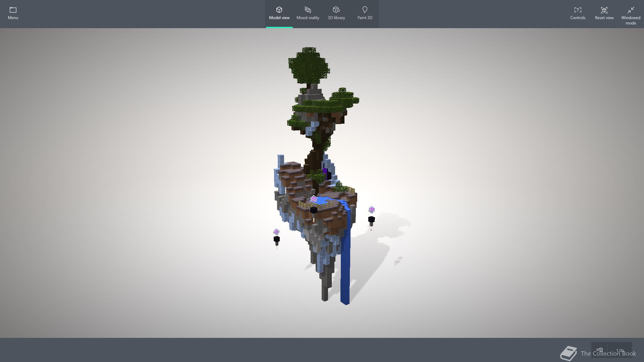Image resolution: width=644 pixels, height=362 pixels.
Task: Switch to Windowed mode
Action: pos(631,16)
